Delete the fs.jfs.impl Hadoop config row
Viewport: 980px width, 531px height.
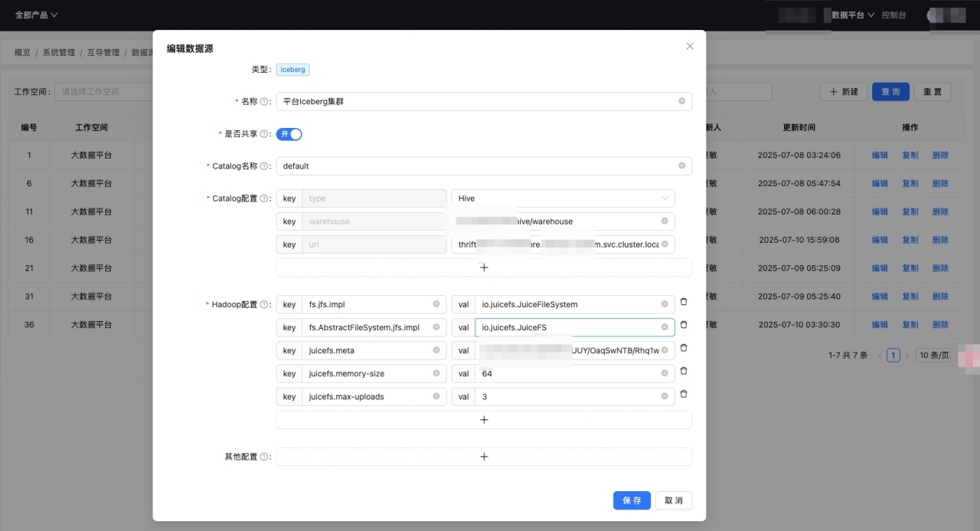[684, 302]
